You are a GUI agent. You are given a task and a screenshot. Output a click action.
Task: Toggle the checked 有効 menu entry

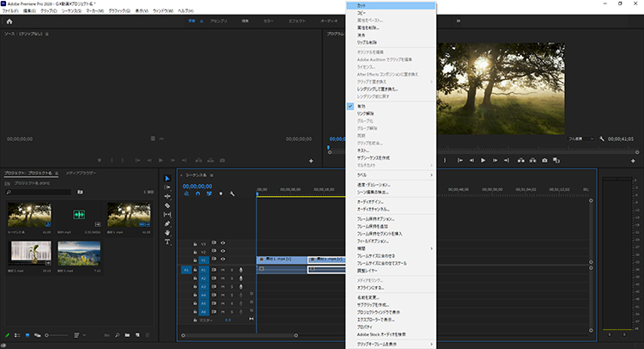[x=391, y=106]
